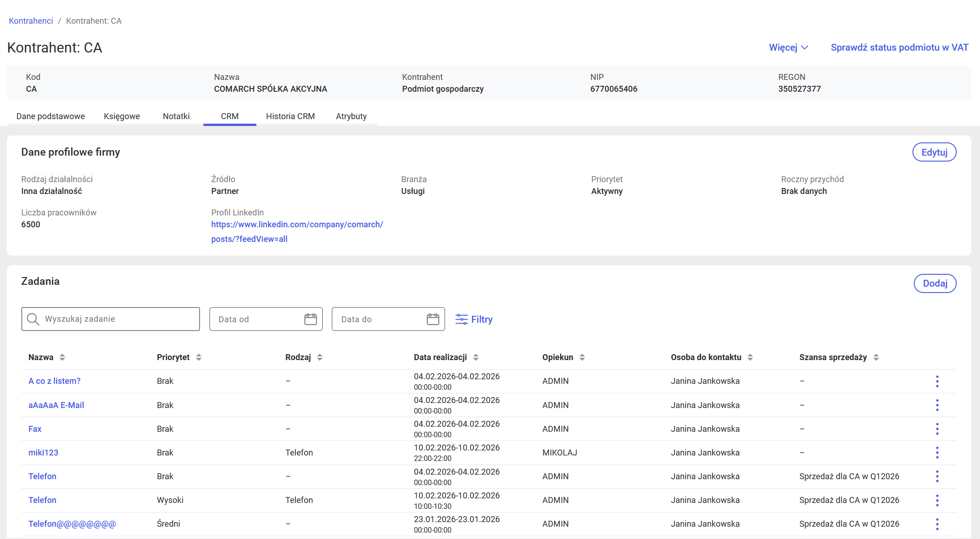980x539 pixels.
Task: Click the Filtry icon to show filters
Action: click(x=461, y=319)
